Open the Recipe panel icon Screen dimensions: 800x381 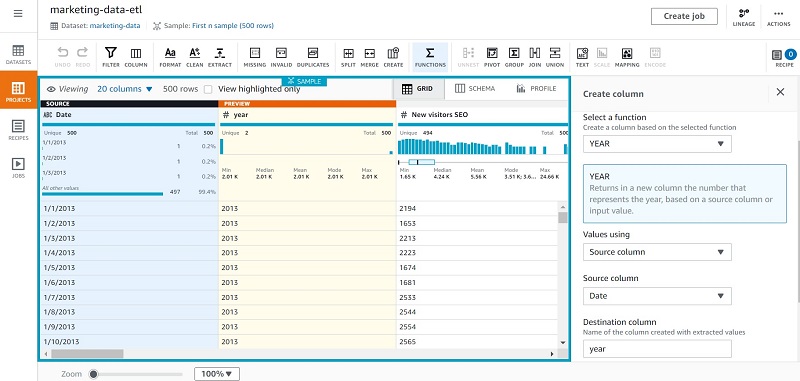(783, 57)
